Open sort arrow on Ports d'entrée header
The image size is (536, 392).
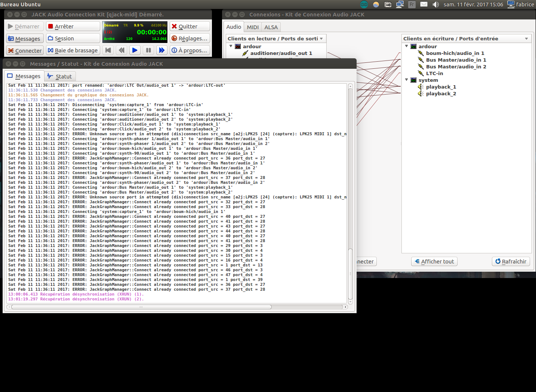[526, 38]
